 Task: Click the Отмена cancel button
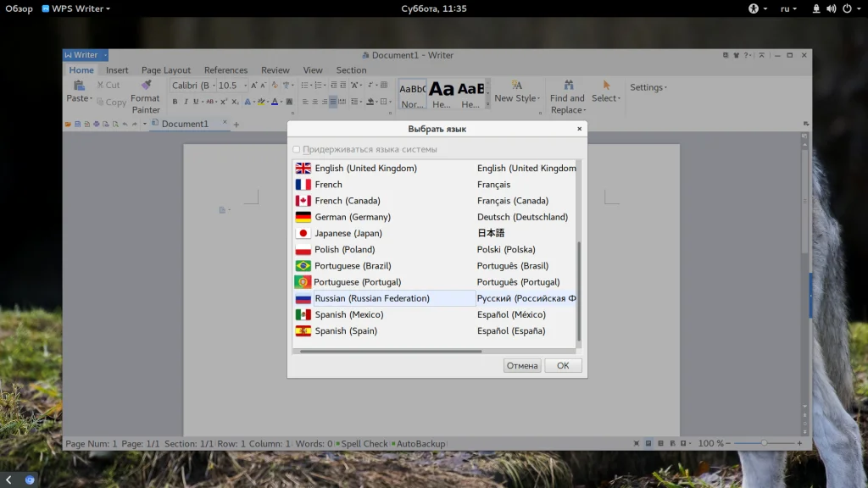click(x=522, y=366)
